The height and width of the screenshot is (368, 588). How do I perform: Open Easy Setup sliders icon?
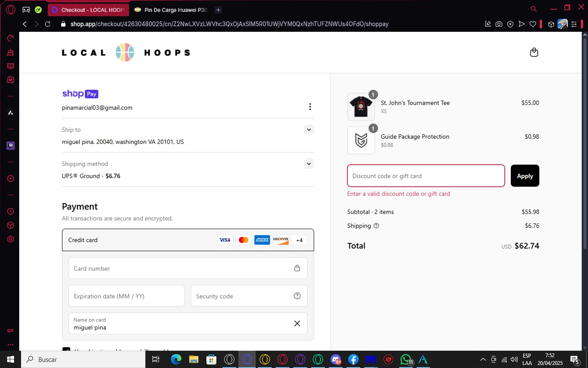click(574, 24)
